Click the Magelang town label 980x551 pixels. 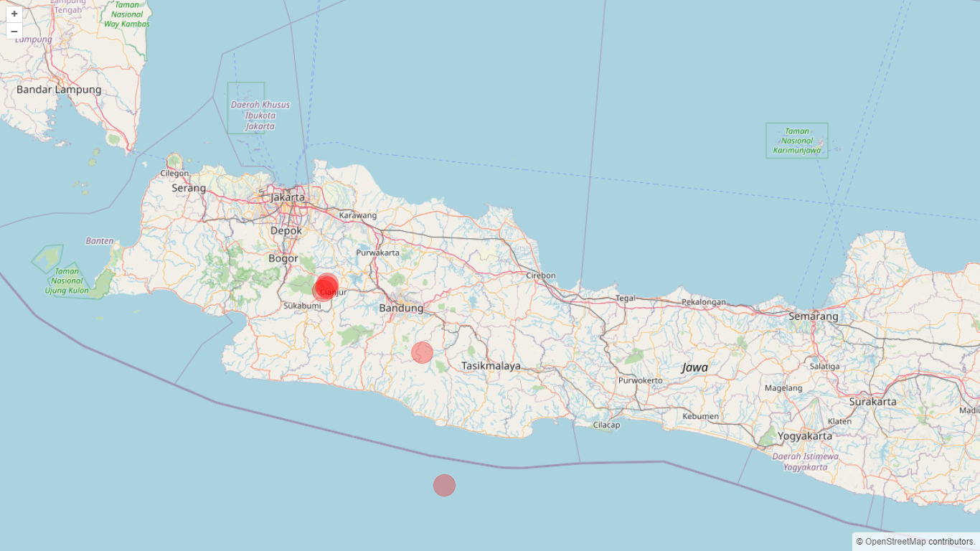point(783,388)
